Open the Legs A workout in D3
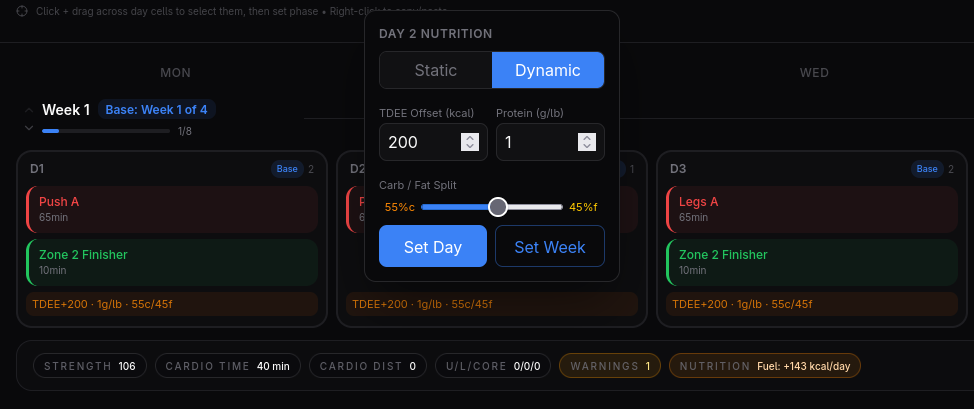This screenshot has width=974, height=409. point(811,208)
